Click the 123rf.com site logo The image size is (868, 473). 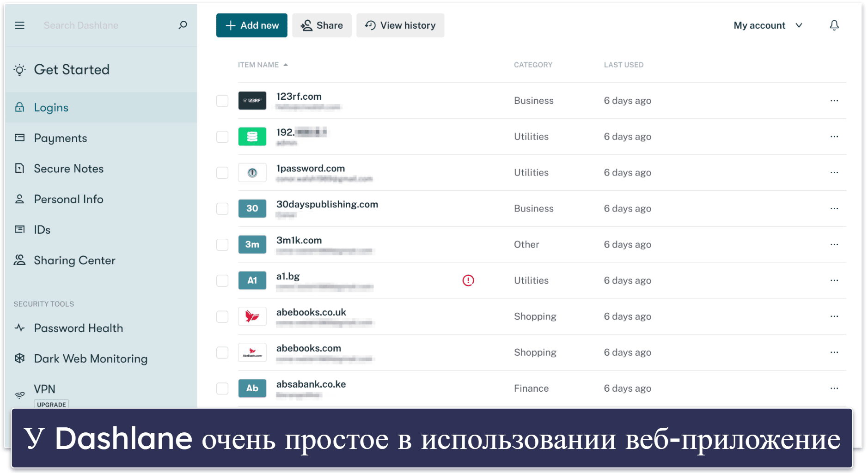coord(252,101)
